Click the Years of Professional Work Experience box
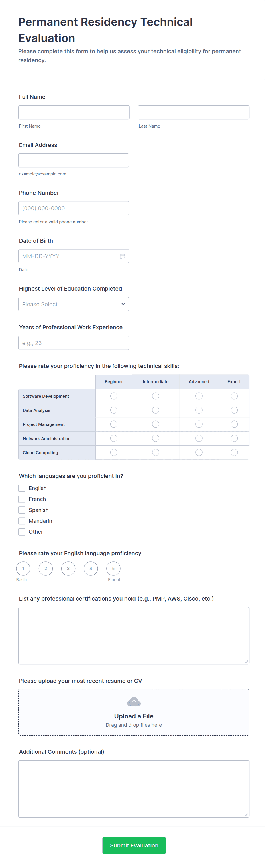The width and height of the screenshot is (265, 868). [x=74, y=343]
